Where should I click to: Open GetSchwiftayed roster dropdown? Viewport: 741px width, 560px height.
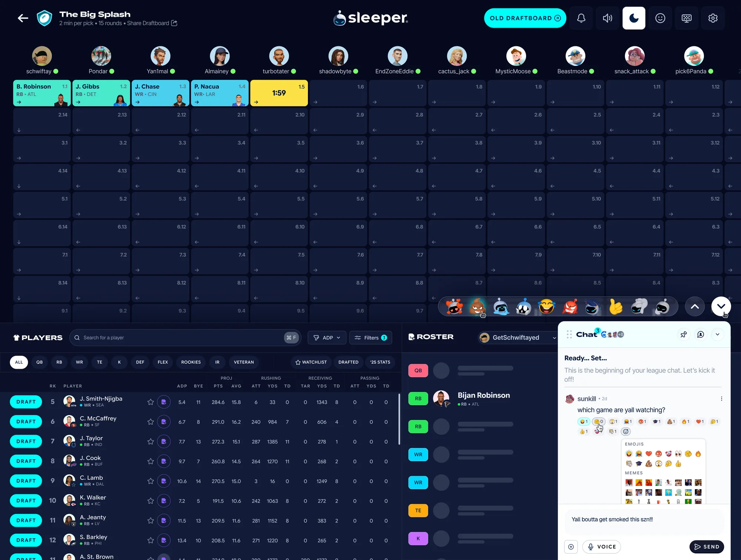coord(518,338)
